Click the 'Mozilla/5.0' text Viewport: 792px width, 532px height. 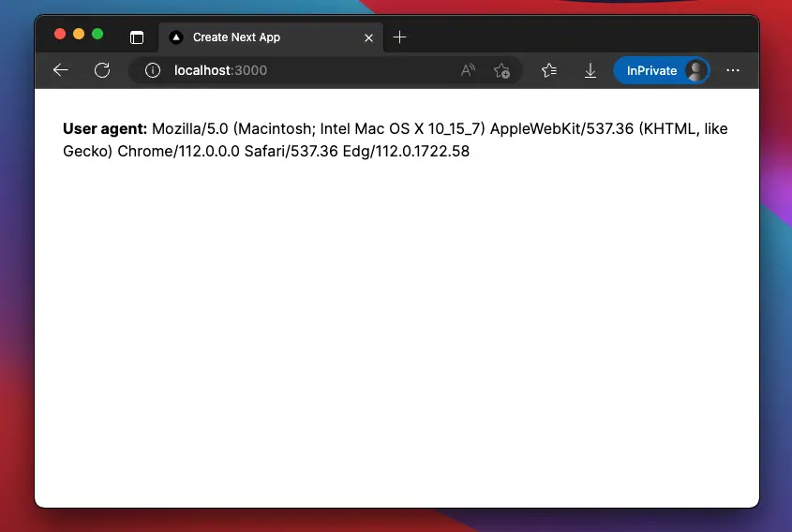point(190,128)
